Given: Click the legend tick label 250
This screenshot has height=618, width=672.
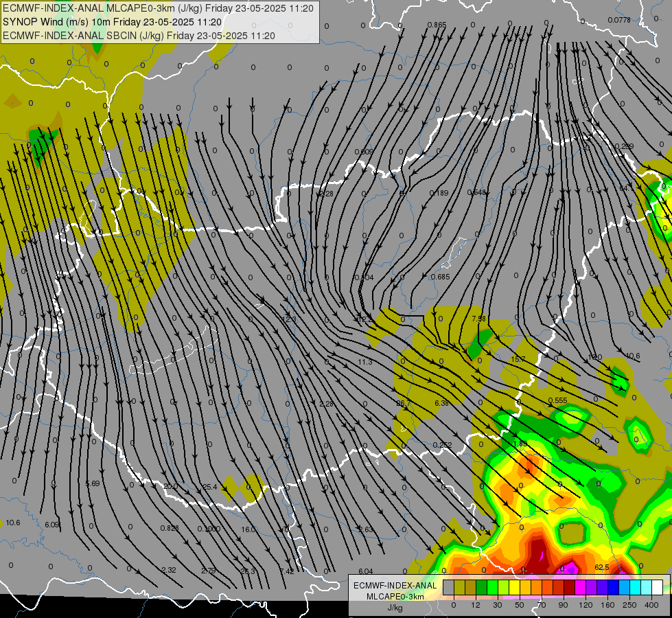Looking at the screenshot, I should [629, 605].
